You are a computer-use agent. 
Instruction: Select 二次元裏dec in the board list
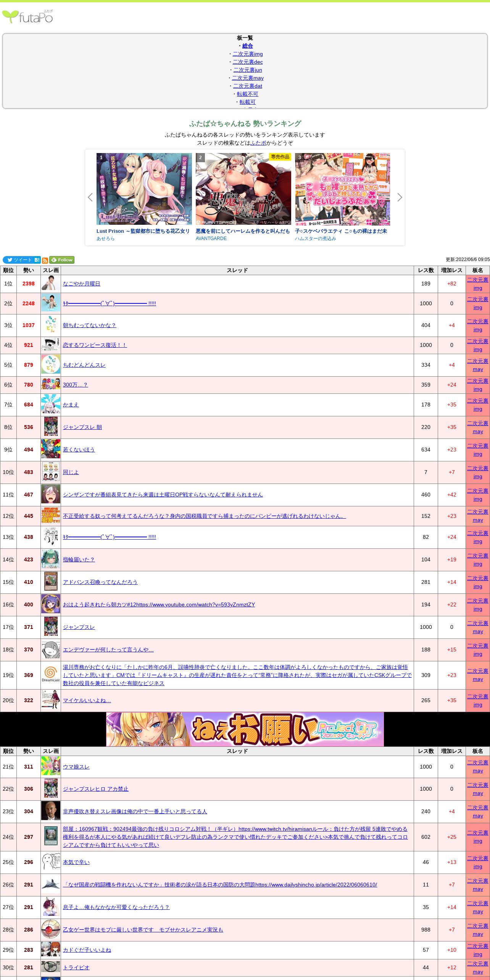248,62
